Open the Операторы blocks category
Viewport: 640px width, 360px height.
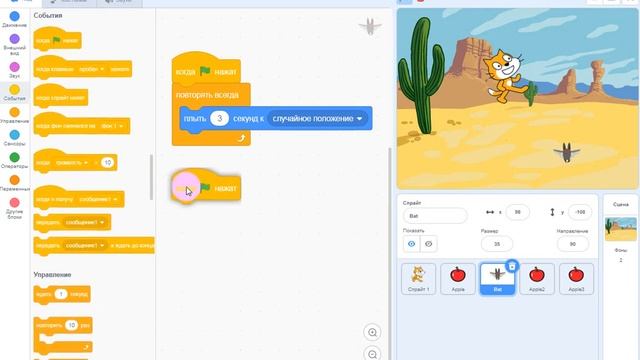click(14, 160)
